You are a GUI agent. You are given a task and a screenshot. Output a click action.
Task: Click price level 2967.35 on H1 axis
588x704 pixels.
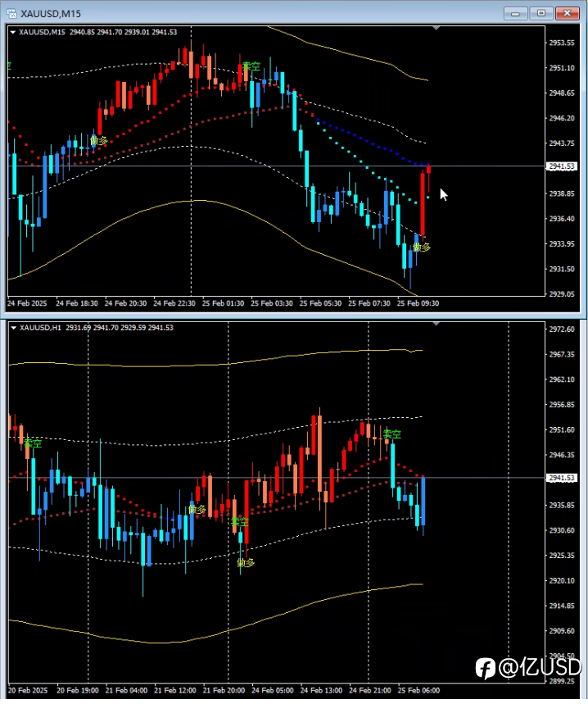pos(562,354)
